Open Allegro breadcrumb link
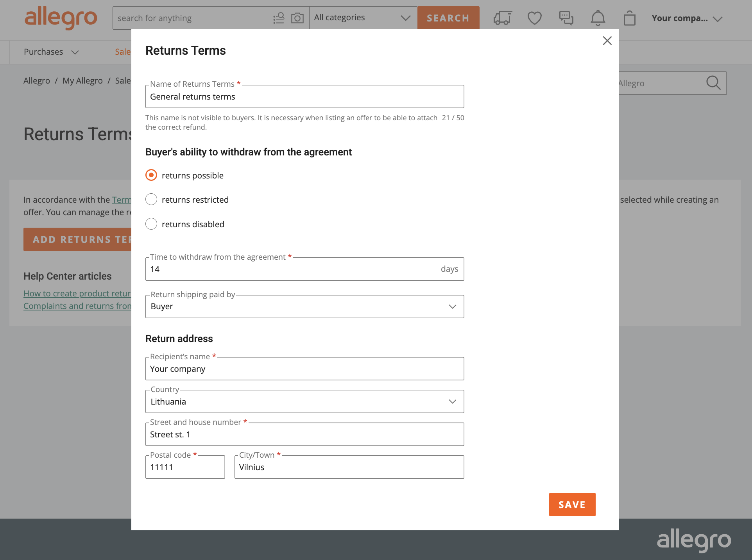 pyautogui.click(x=37, y=80)
